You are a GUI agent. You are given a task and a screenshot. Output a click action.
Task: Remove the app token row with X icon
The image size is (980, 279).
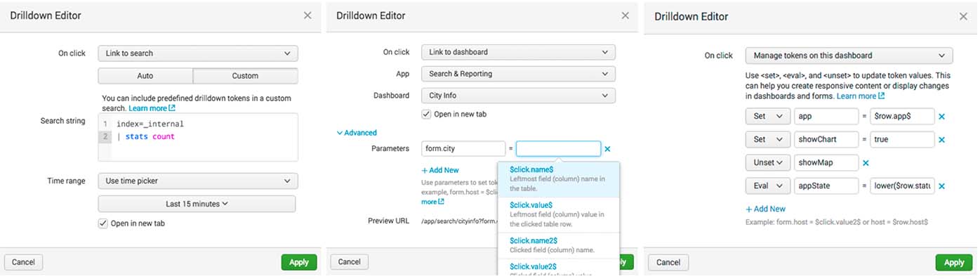pos(942,117)
